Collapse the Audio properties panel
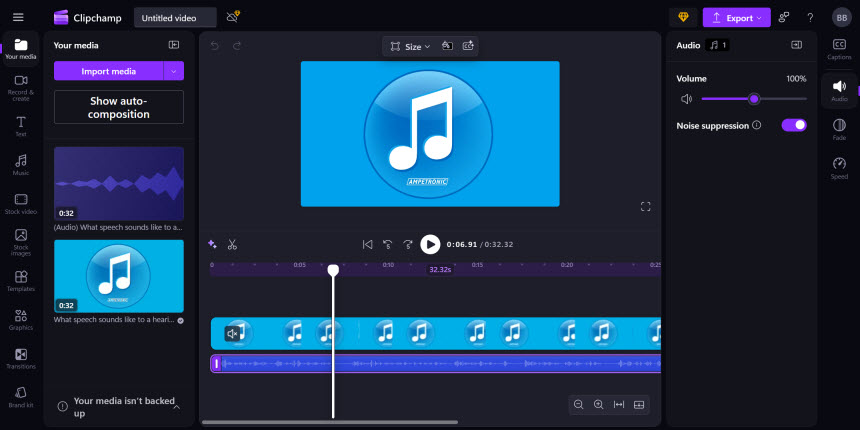 point(796,45)
